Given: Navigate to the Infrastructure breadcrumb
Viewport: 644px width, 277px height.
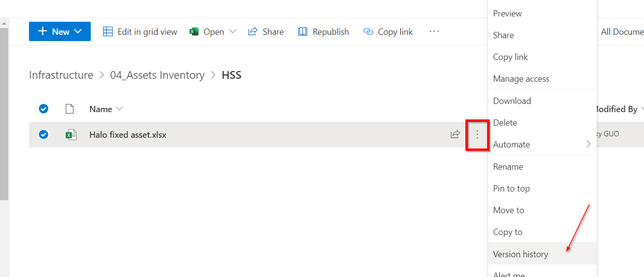Looking at the screenshot, I should click(61, 75).
